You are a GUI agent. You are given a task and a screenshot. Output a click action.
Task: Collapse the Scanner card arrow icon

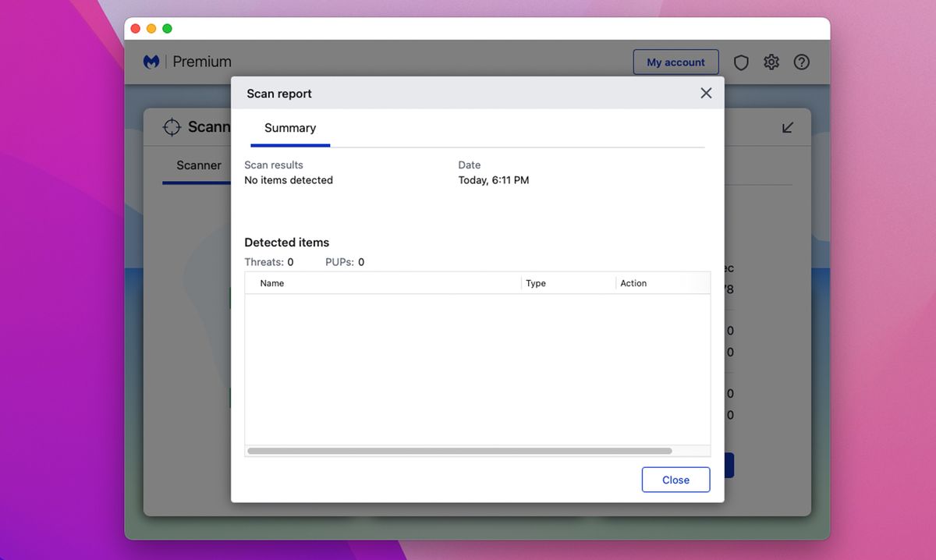pos(788,127)
